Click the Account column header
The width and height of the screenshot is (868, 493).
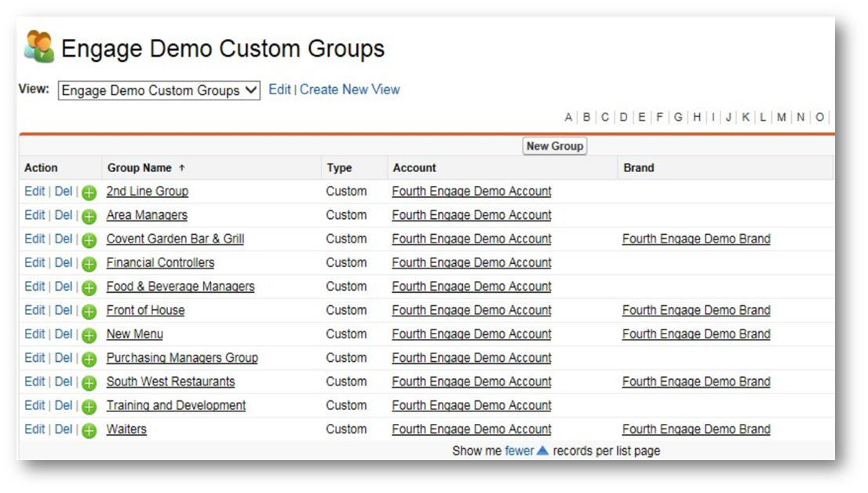point(414,168)
